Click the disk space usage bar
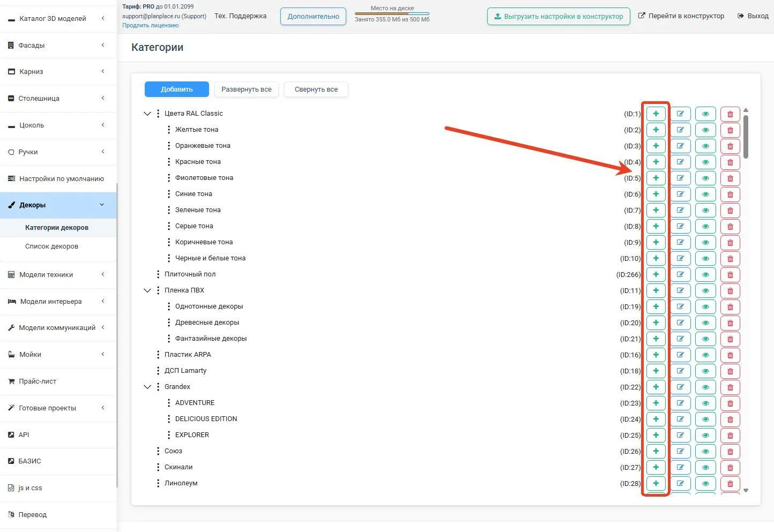 pyautogui.click(x=392, y=14)
